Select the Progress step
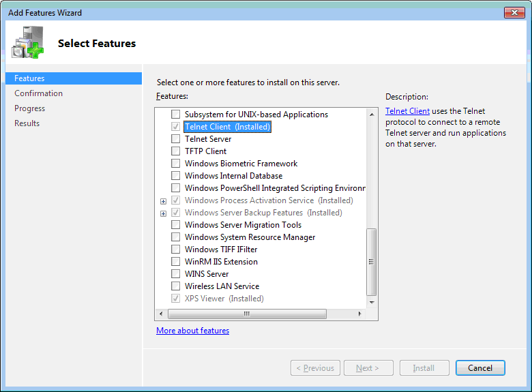The height and width of the screenshot is (392, 532). pos(29,108)
